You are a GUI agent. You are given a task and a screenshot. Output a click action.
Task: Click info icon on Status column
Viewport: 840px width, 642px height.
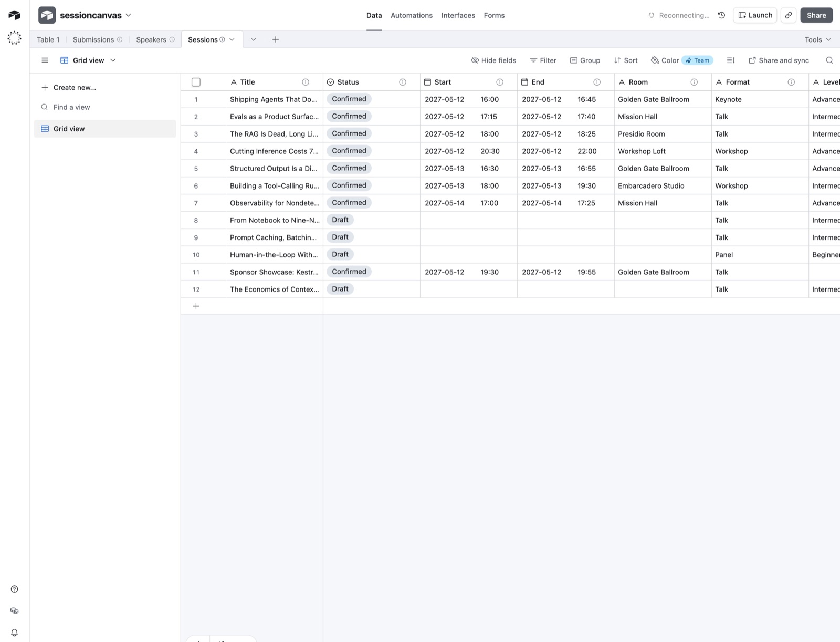pos(403,82)
